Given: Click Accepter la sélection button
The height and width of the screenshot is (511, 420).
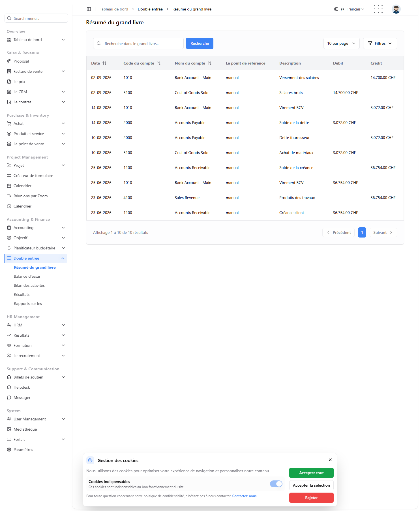Looking at the screenshot, I should point(311,485).
